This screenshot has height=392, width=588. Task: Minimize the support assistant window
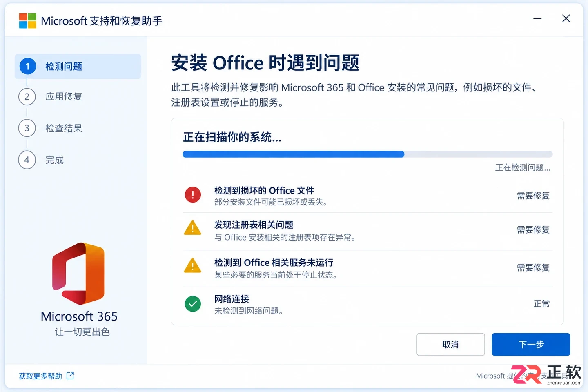click(537, 19)
